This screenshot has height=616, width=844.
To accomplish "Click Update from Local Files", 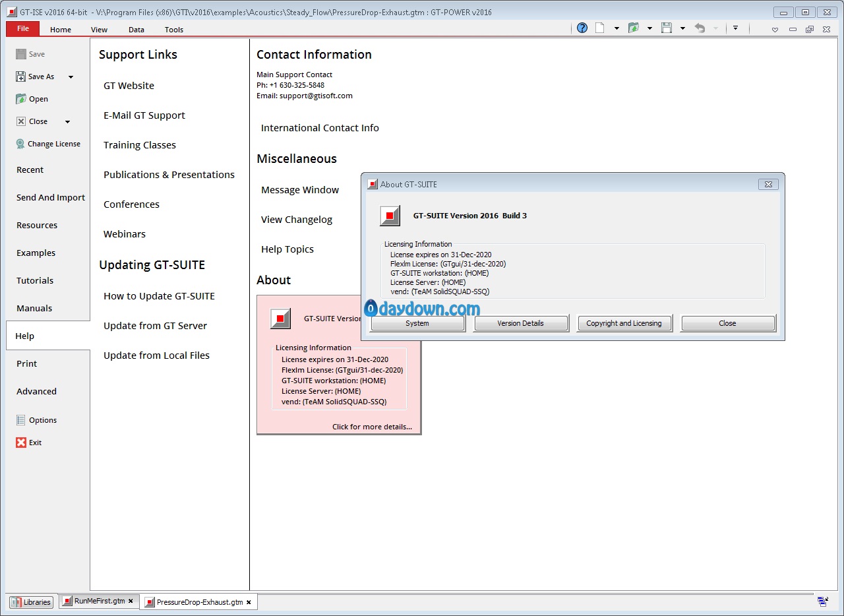I will click(156, 355).
